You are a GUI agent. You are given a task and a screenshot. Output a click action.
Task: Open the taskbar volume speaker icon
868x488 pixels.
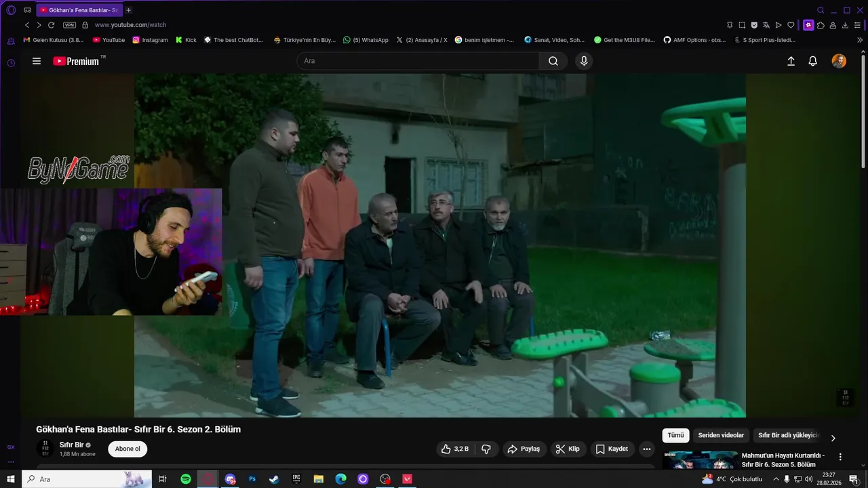tap(808, 479)
